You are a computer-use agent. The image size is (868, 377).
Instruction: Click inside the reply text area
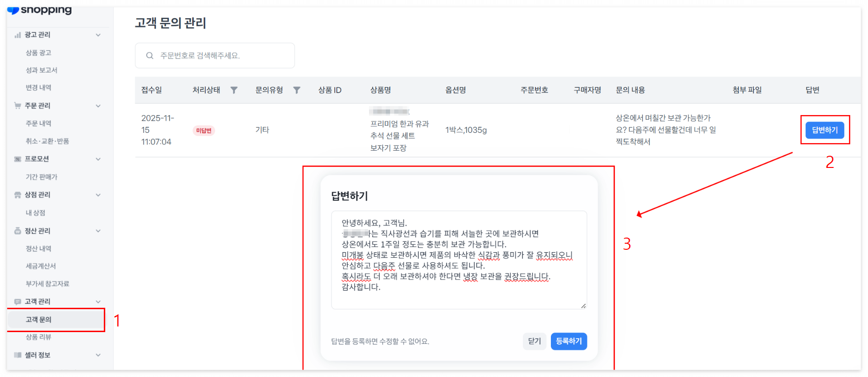[459, 260]
